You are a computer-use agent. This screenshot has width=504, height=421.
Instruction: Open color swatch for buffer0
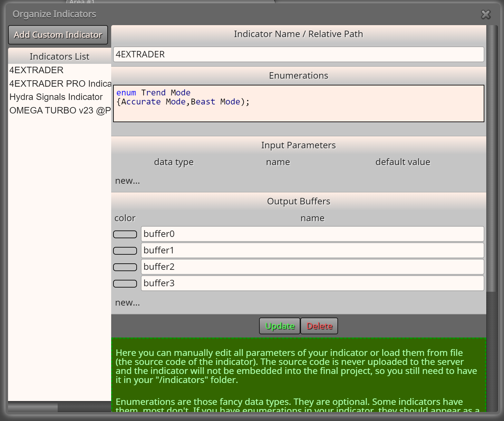[x=125, y=234]
